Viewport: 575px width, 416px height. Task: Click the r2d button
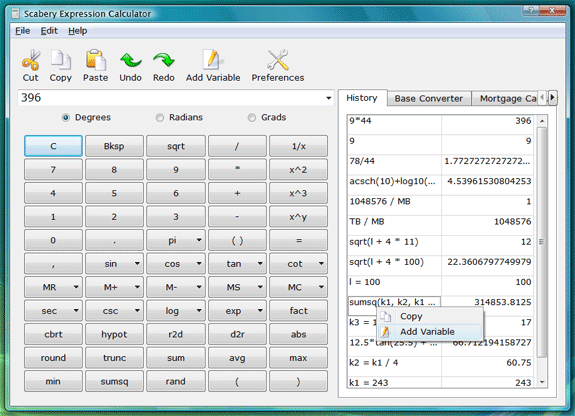176,334
